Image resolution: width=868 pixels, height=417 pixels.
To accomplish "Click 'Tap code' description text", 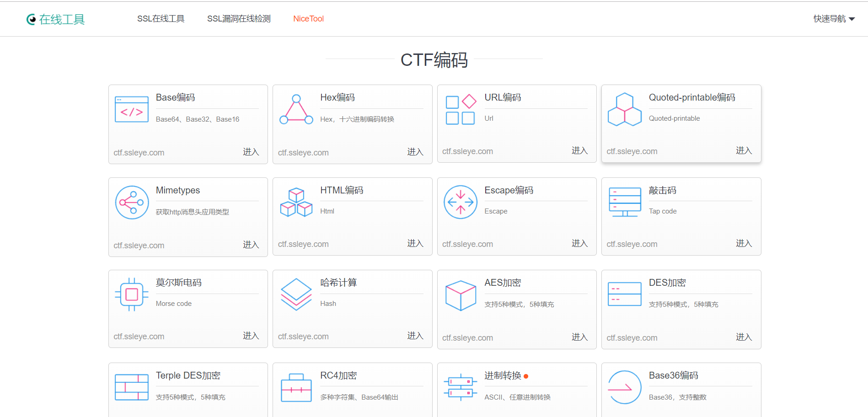I will (x=663, y=211).
